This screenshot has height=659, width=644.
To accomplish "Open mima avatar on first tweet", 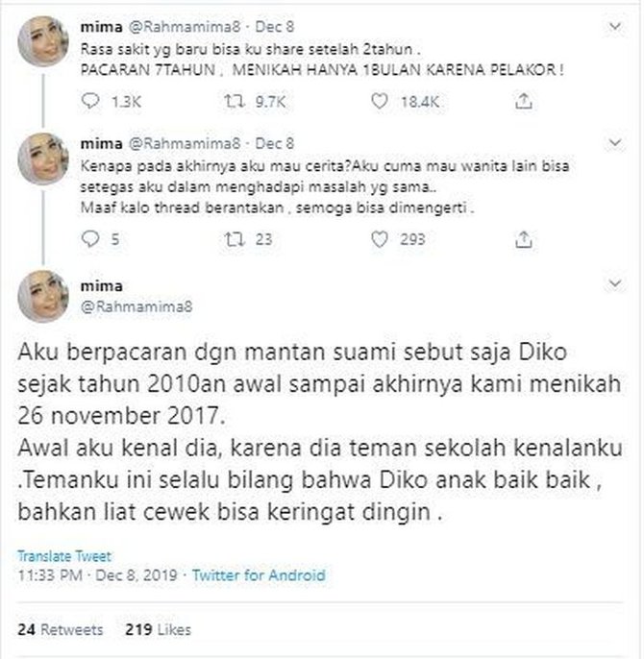I will [x=43, y=41].
